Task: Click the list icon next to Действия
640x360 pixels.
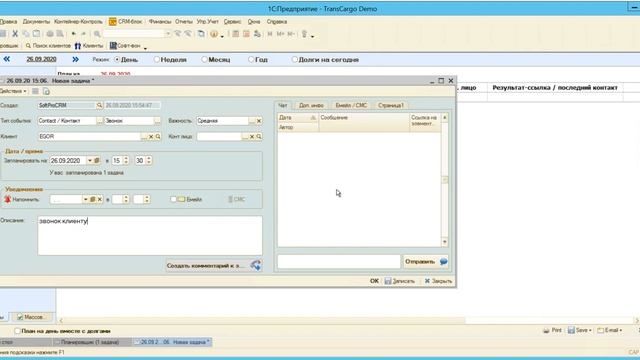Action: (36, 91)
